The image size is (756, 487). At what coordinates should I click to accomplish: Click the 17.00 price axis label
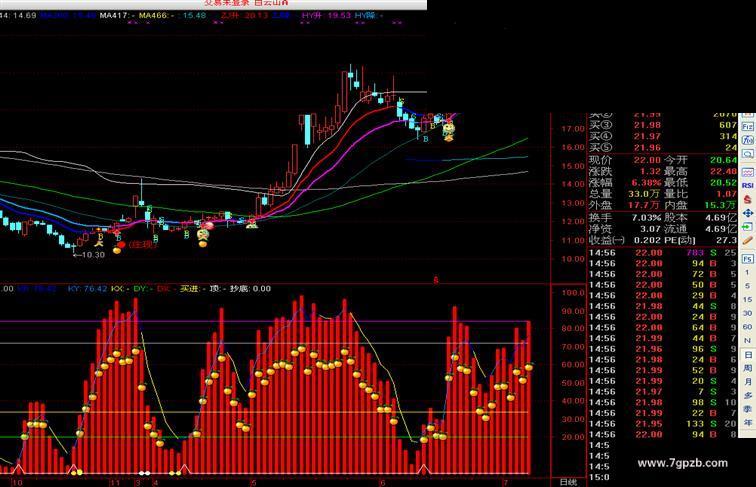click(572, 129)
